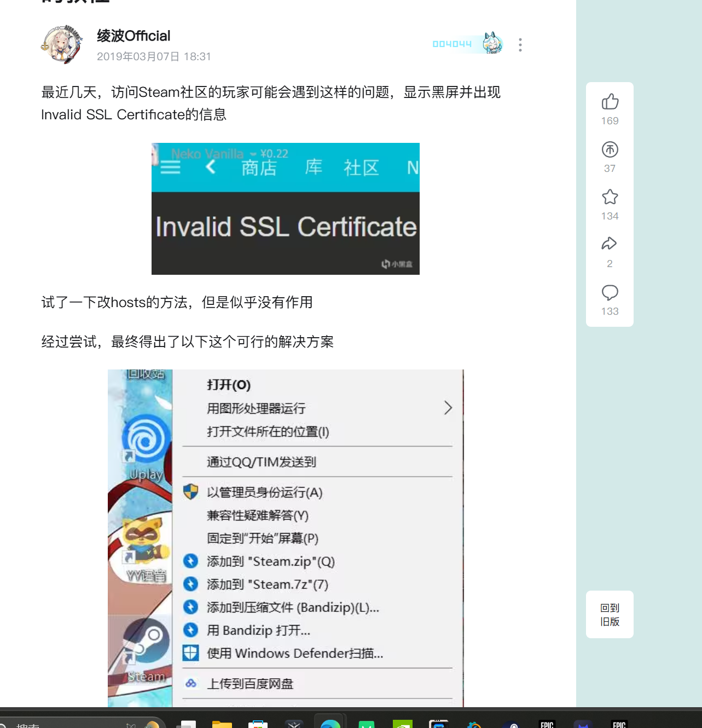Click the green M app icon in the taskbar

click(x=367, y=724)
